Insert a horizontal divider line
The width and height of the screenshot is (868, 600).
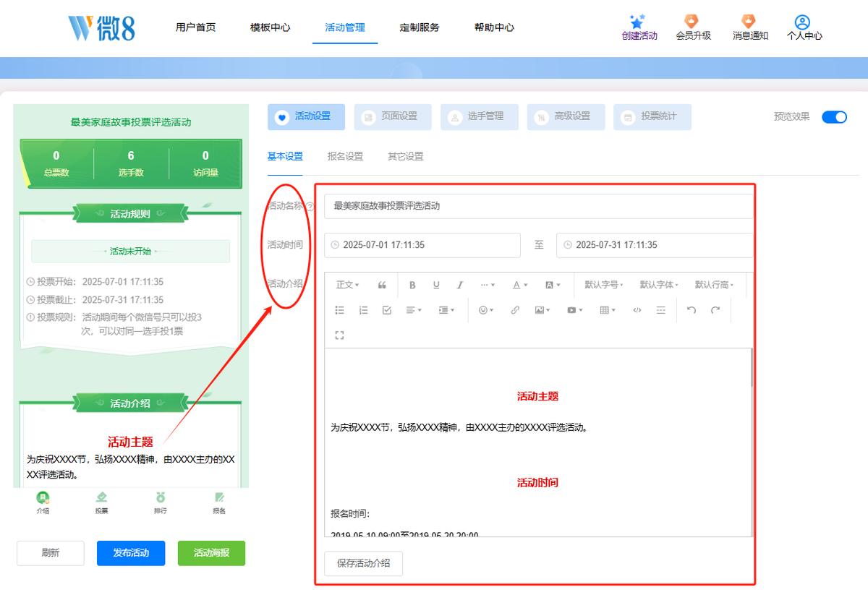coord(660,310)
